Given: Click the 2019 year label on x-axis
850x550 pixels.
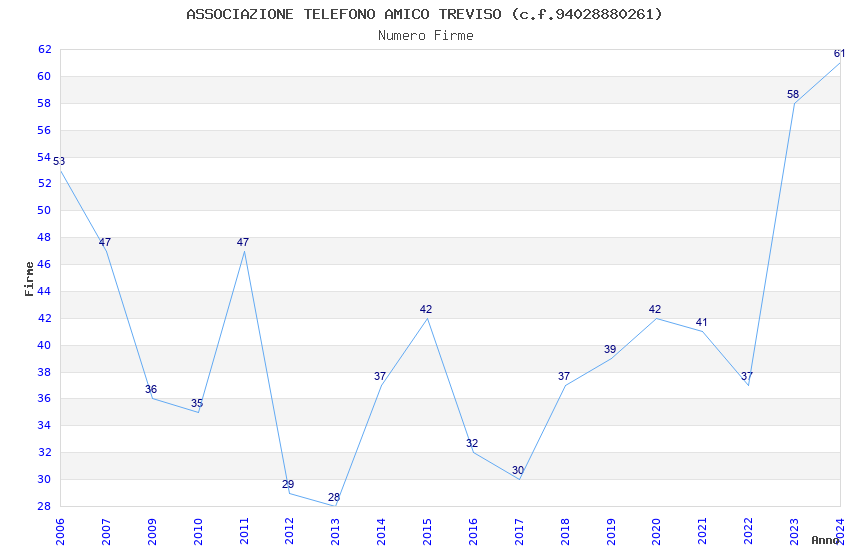Looking at the screenshot, I should 610,531.
